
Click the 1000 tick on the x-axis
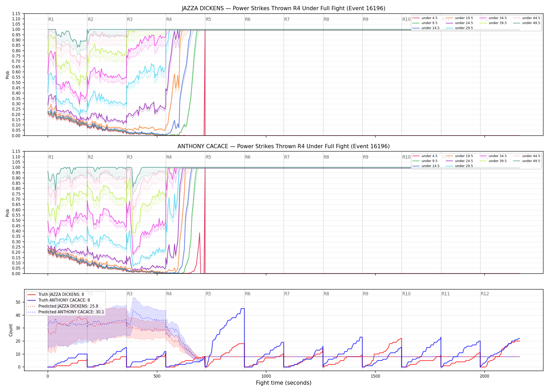tap(266, 376)
